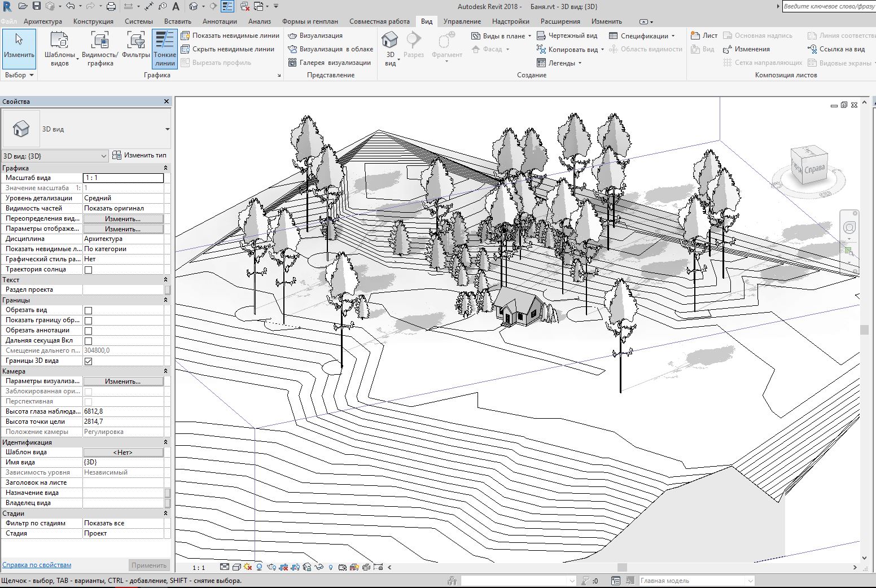Toggle the Sun Path (Траектория солнца) checkbox
This screenshot has height=588, width=876.
click(88, 270)
